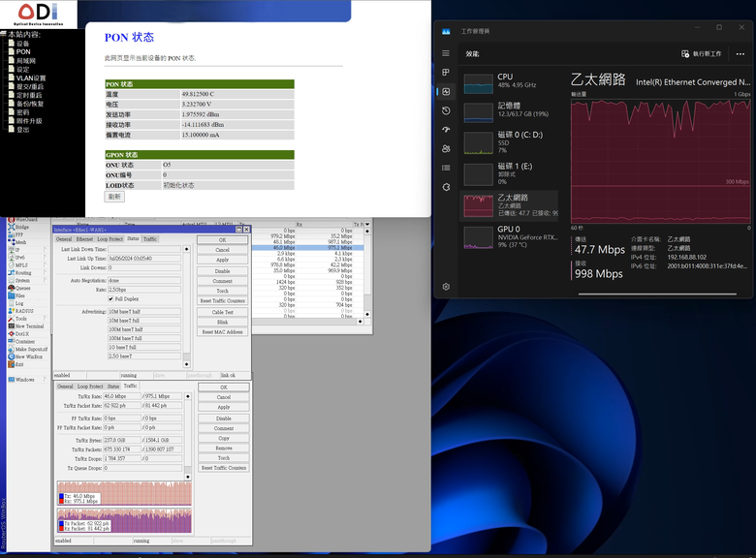
Task: Open 局域网 page in ODI menu
Action: coord(25,61)
